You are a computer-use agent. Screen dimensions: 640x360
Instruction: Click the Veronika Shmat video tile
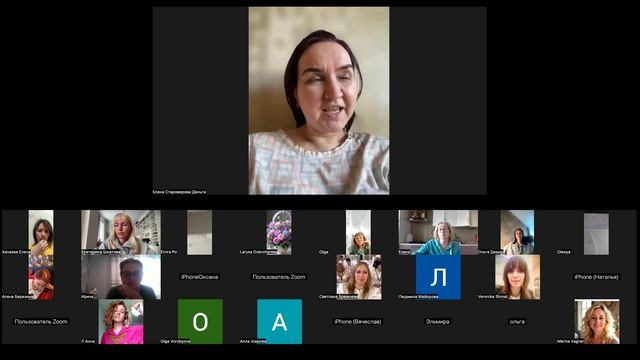(x=517, y=277)
